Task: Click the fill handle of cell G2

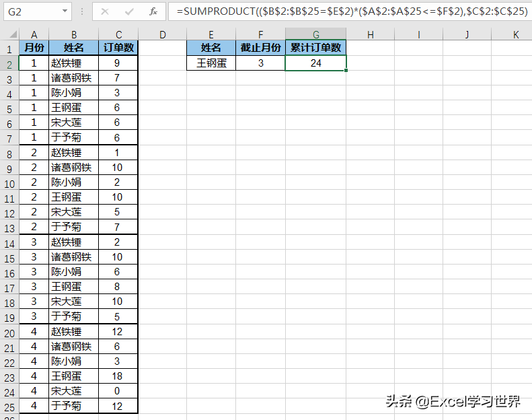Action: pyautogui.click(x=346, y=71)
